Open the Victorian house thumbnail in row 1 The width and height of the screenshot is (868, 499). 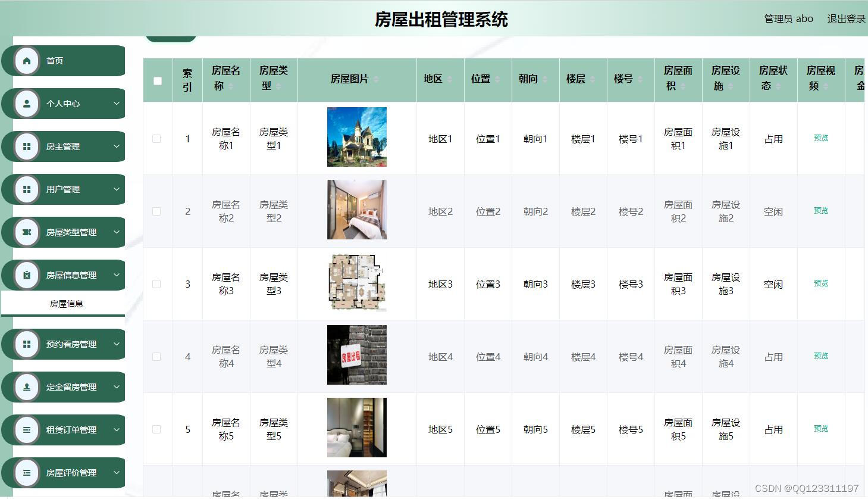tap(357, 137)
